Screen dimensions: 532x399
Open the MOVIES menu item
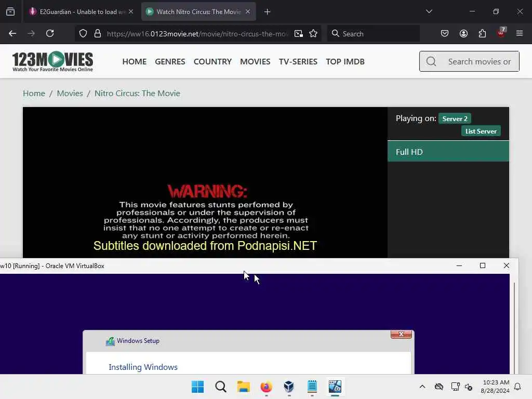click(x=255, y=62)
